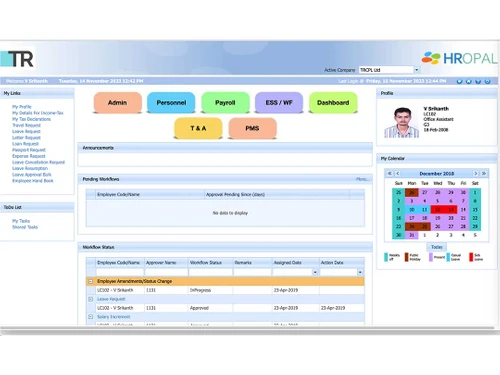Click Sick leave red legend swatch
This screenshot has width=500, height=375.
(x=471, y=257)
